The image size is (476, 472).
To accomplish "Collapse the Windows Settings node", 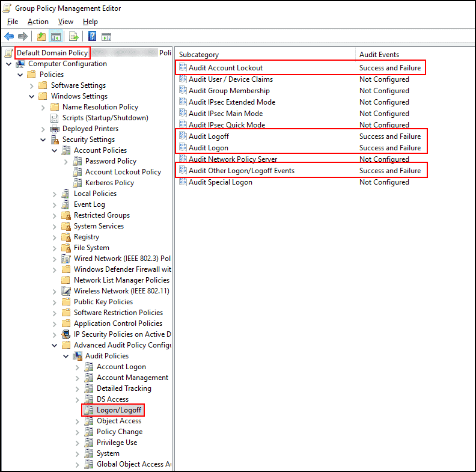I will pos(32,97).
